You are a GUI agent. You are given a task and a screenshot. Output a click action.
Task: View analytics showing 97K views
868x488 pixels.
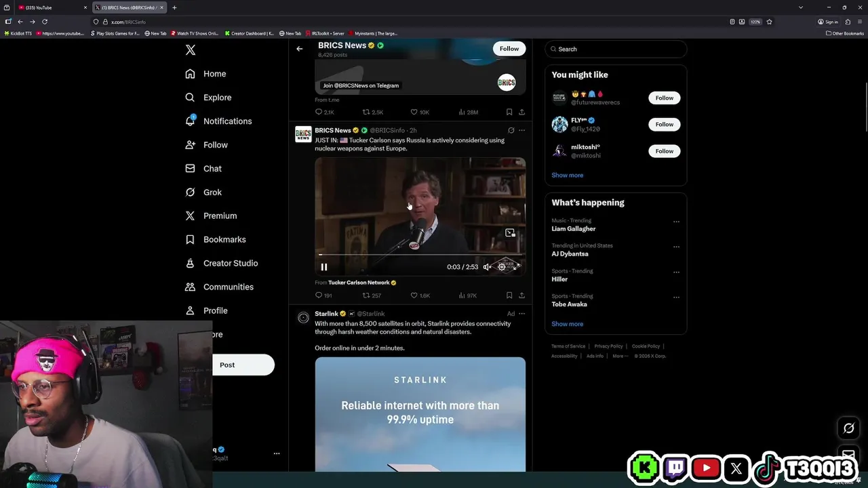point(468,296)
